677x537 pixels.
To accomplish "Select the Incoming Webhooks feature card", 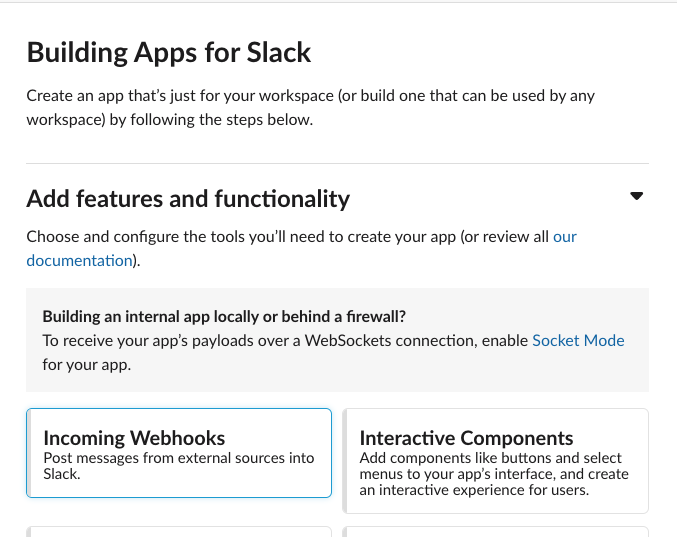I will [179, 453].
